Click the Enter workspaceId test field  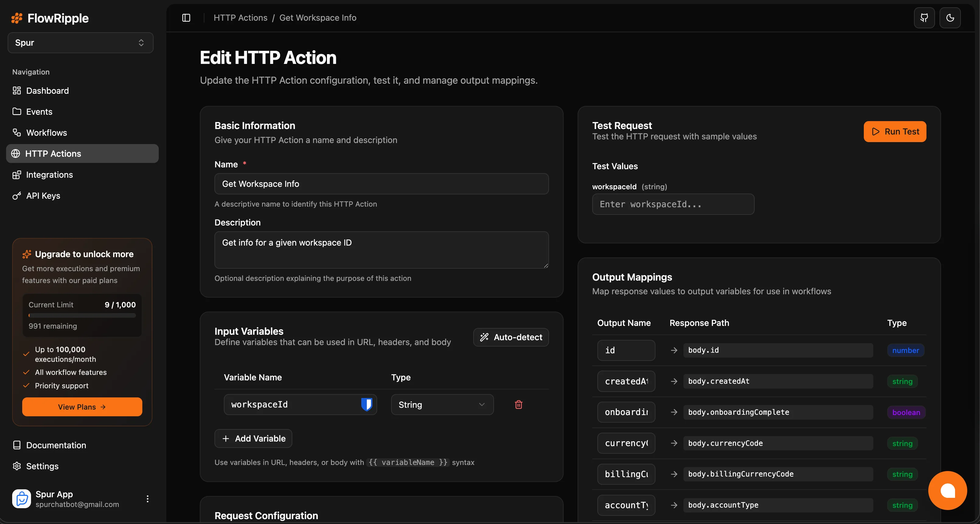[x=672, y=204]
